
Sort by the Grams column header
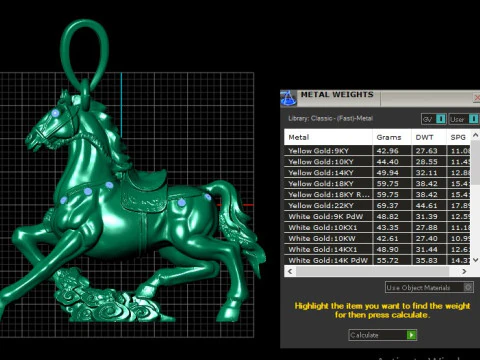pos(392,137)
